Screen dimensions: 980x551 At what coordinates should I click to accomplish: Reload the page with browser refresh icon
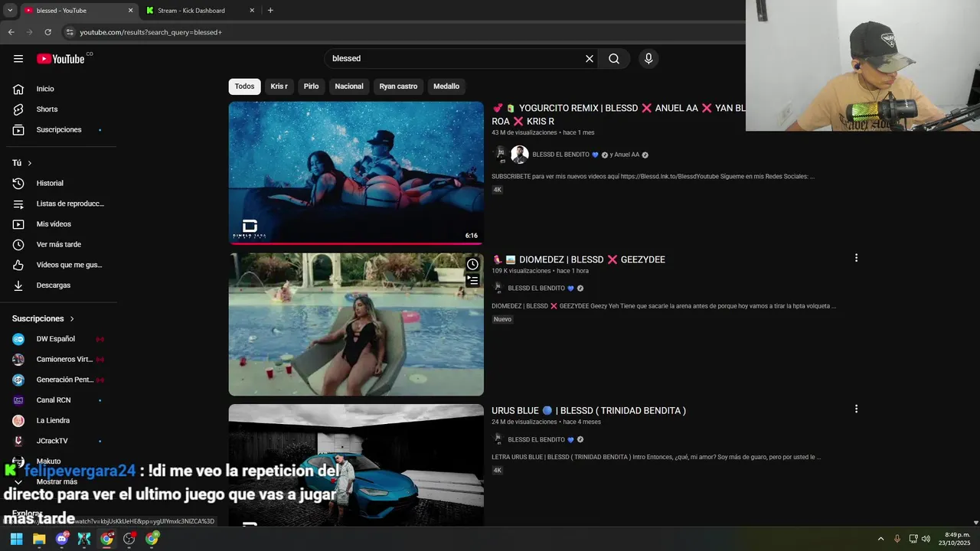(x=47, y=32)
